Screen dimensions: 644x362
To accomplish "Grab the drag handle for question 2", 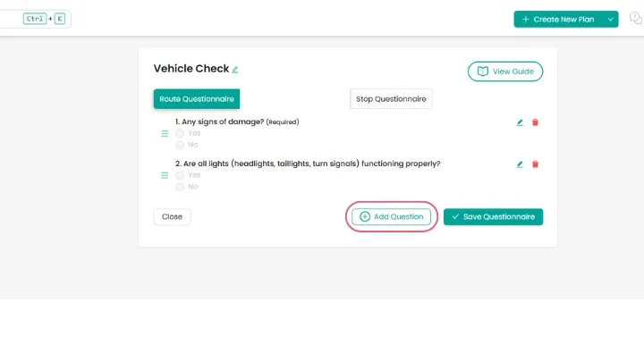I will pyautogui.click(x=165, y=175).
